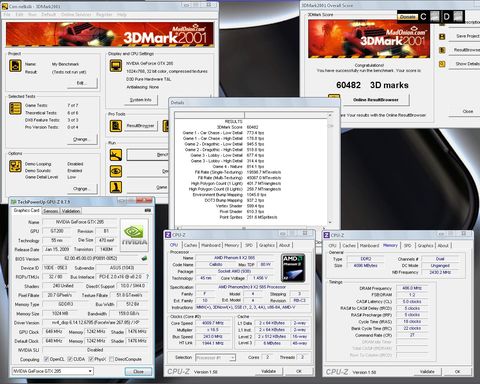Image resolution: width=480 pixels, height=384 pixels.
Task: Click the NVIDIA logo in GPU-Z
Action: (x=134, y=235)
